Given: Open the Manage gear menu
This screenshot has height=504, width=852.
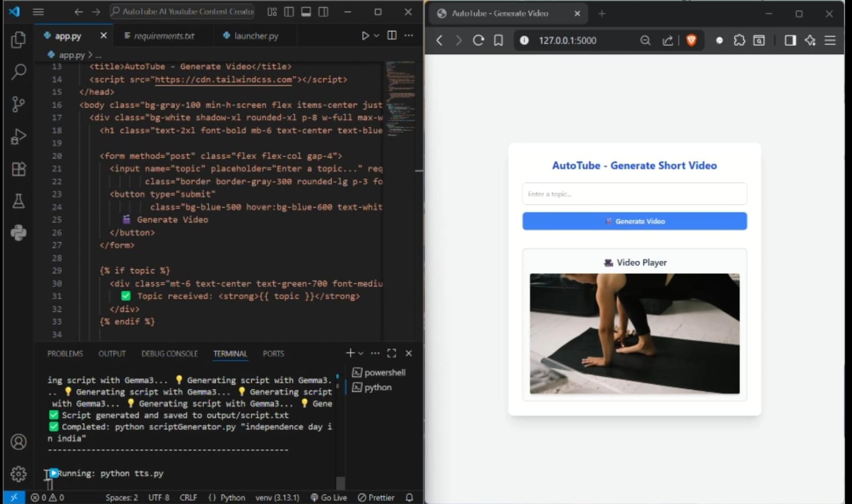Looking at the screenshot, I should click(18, 473).
